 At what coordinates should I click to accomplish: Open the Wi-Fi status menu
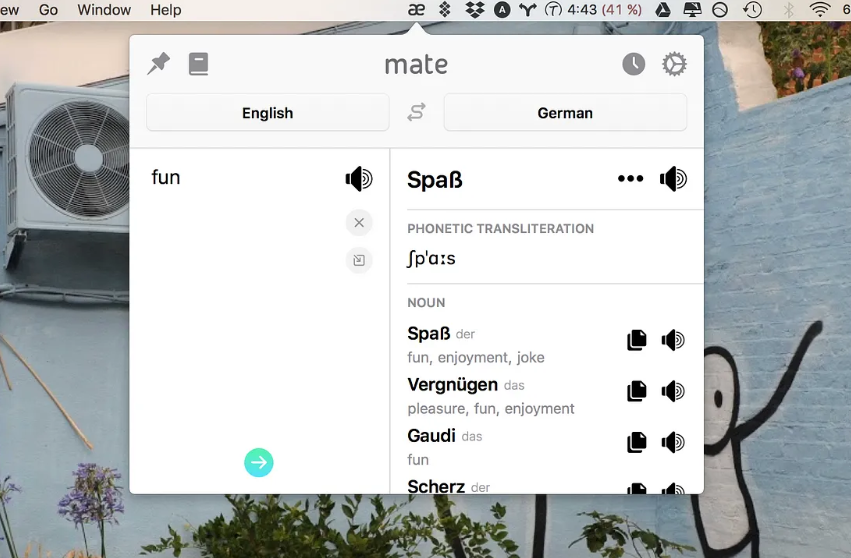tap(820, 10)
